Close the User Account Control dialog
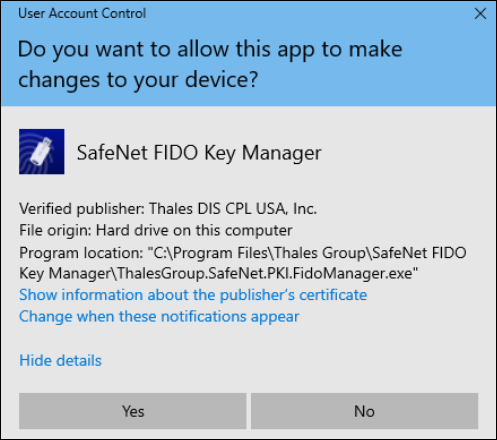Image resolution: width=497 pixels, height=440 pixels. click(x=480, y=14)
